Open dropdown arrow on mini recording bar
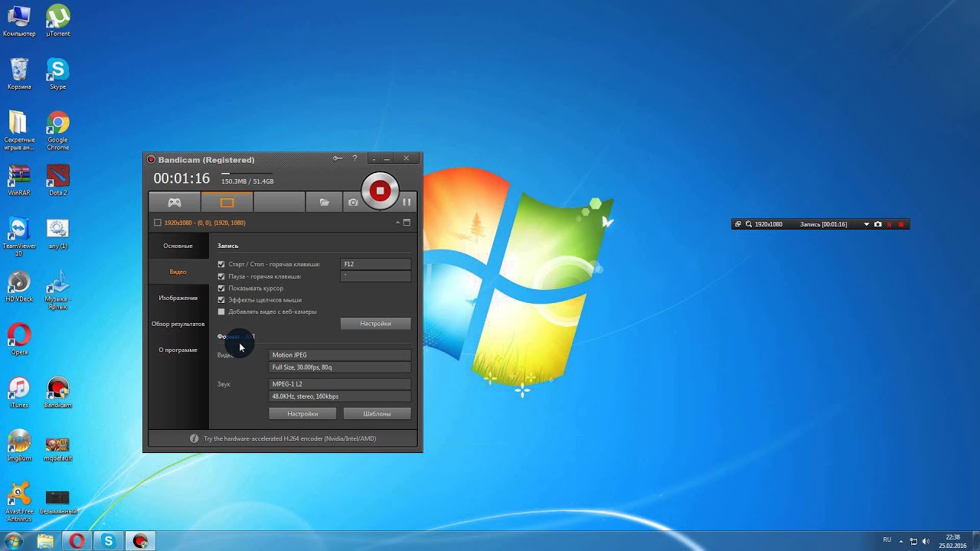Image resolution: width=980 pixels, height=551 pixels. click(867, 224)
